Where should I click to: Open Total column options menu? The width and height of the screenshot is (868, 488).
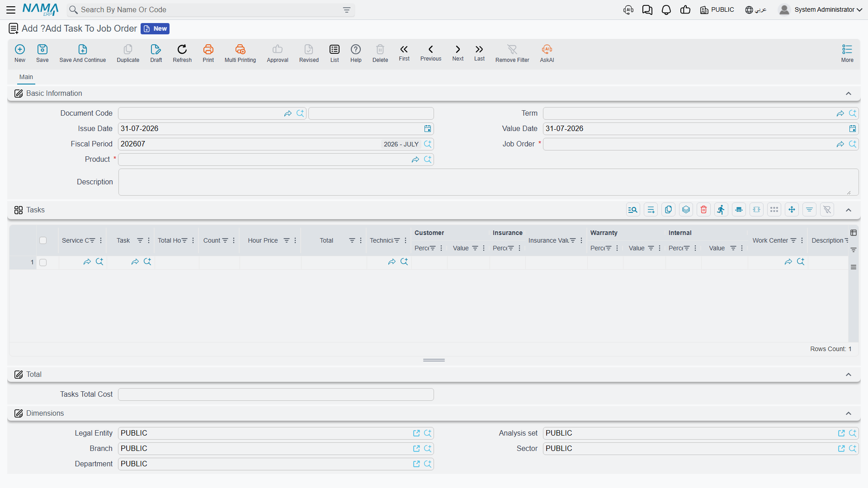coord(361,241)
